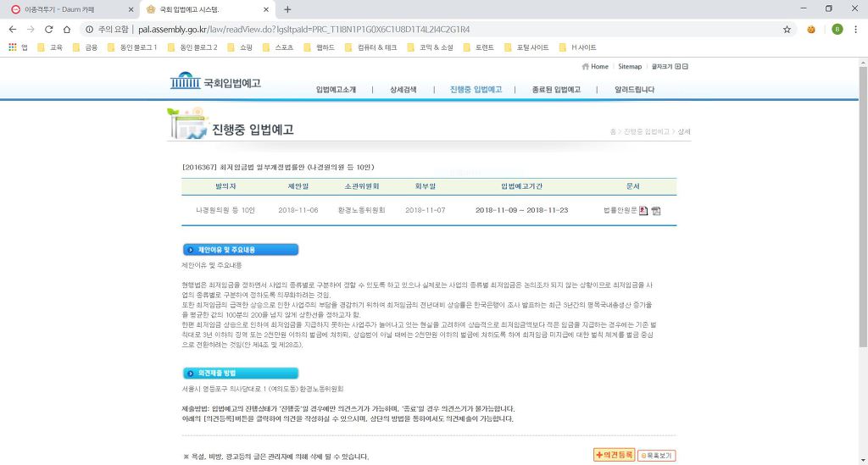Select the 진행중 입법예고 menu

(x=476, y=90)
